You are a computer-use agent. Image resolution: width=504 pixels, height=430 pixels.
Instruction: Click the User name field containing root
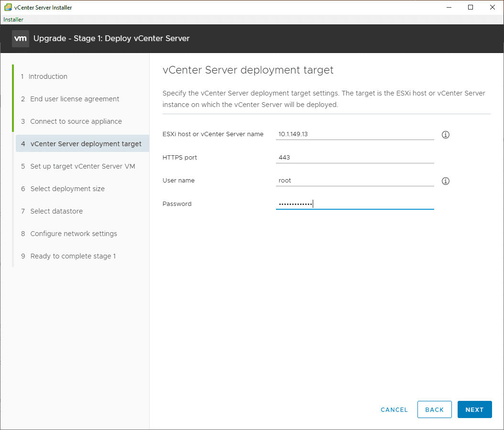tap(354, 181)
